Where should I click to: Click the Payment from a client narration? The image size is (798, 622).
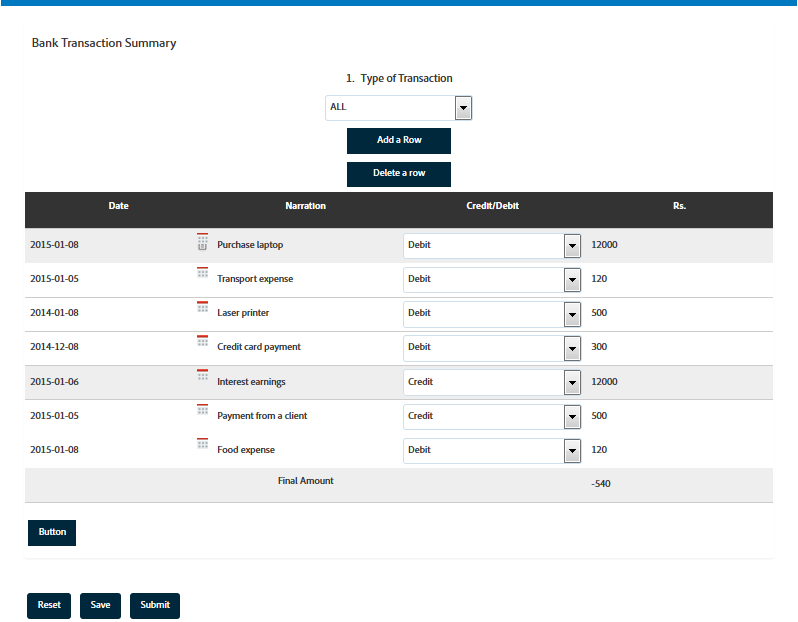[x=262, y=416]
